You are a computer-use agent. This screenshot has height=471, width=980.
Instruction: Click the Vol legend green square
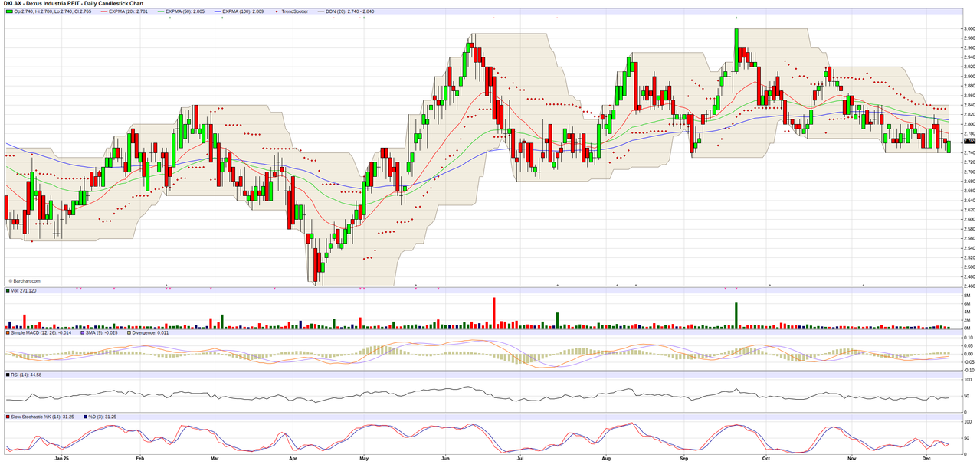click(x=8, y=291)
